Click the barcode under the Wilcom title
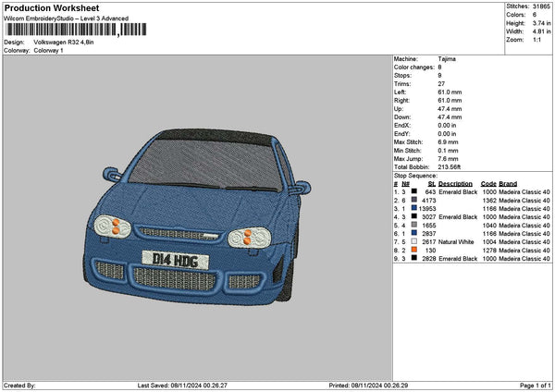The height and width of the screenshot is (392, 555). point(76,30)
